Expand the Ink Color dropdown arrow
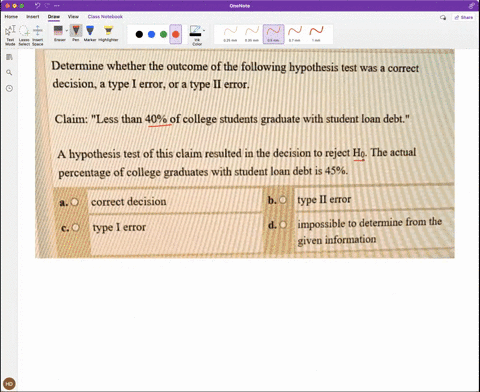 [204, 31]
